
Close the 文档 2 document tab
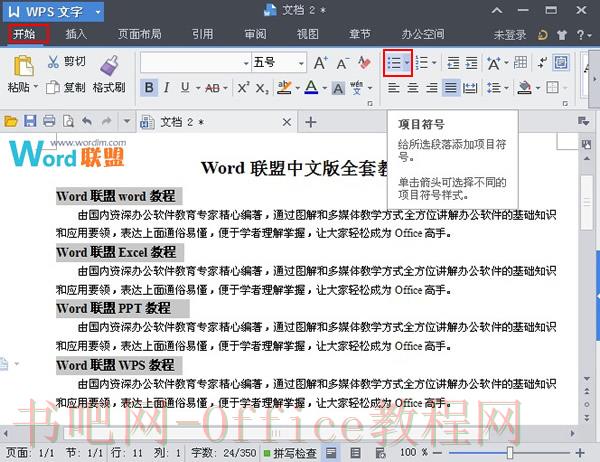coord(287,122)
